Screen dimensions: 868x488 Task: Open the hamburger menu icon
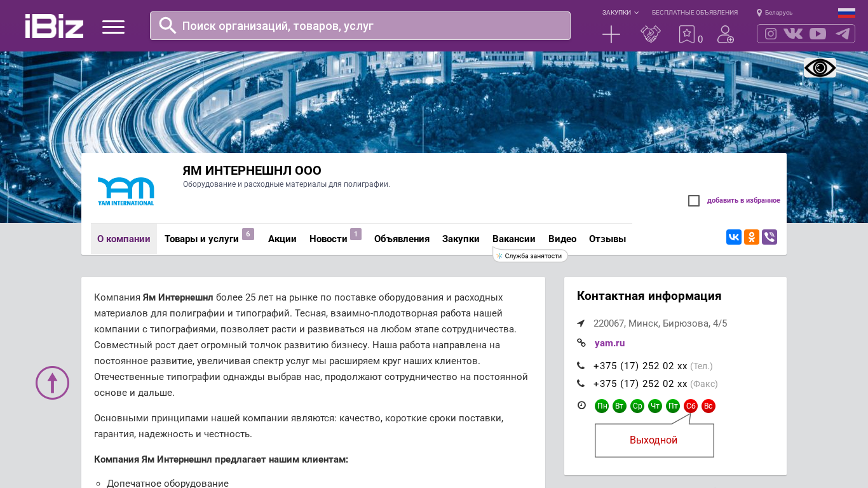click(x=113, y=27)
